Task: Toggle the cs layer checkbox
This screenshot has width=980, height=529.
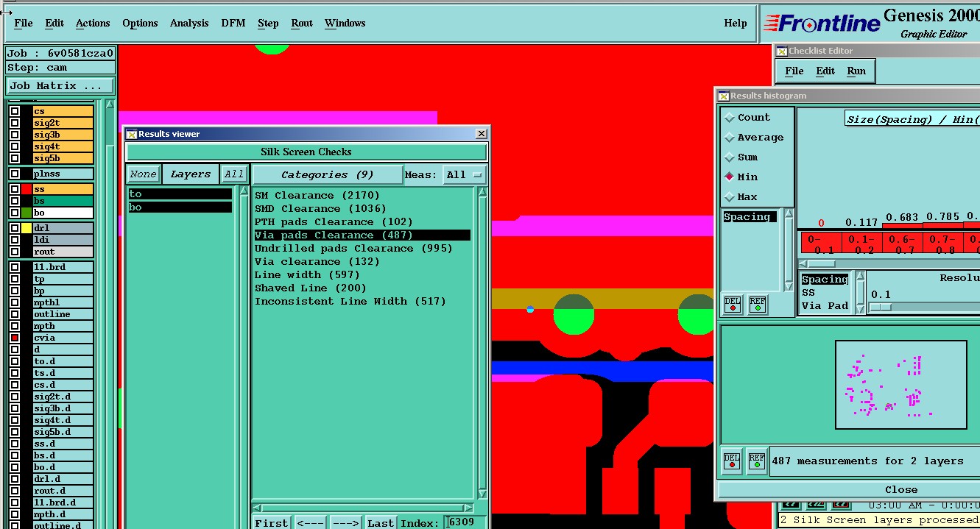Action: click(15, 111)
